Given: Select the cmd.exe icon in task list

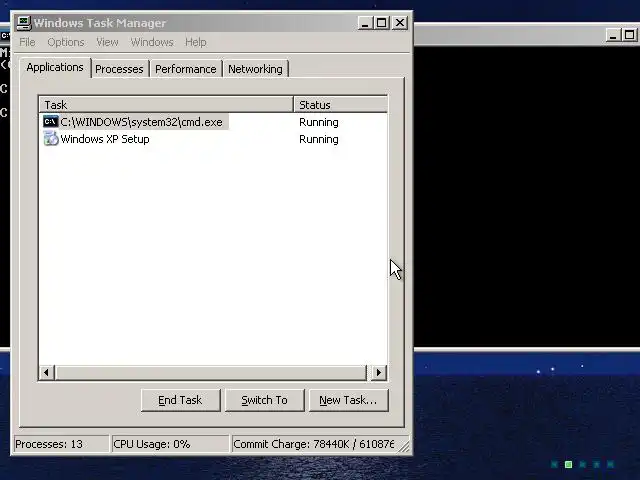Looking at the screenshot, I should [x=51, y=122].
